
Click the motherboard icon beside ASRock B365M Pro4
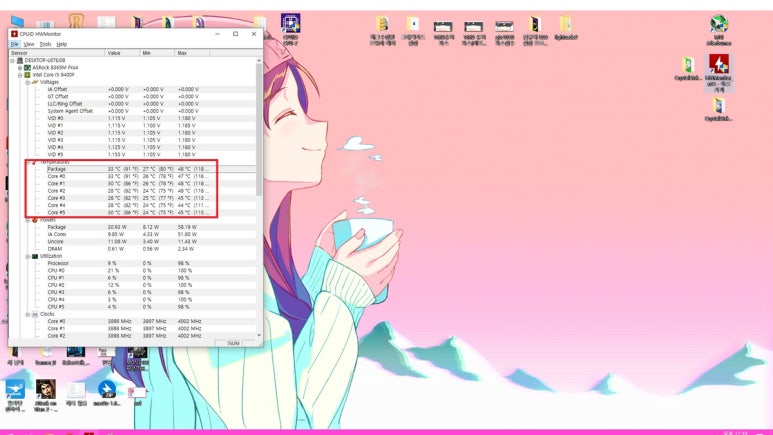pos(28,68)
